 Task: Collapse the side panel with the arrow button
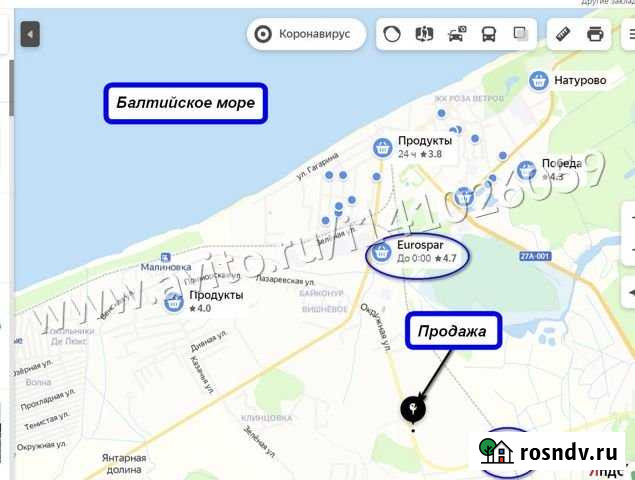pyautogui.click(x=30, y=34)
